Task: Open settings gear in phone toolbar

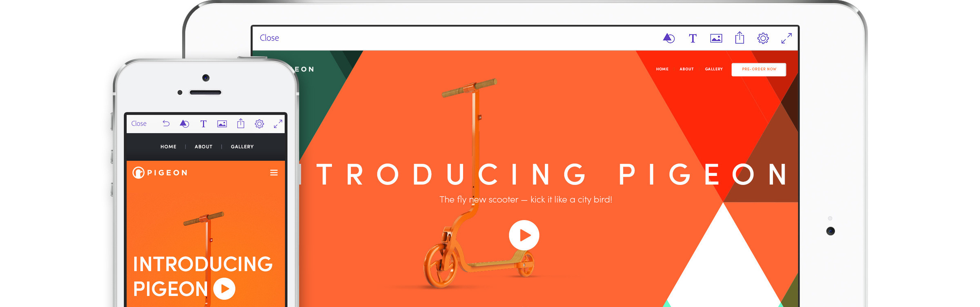Action: [259, 124]
